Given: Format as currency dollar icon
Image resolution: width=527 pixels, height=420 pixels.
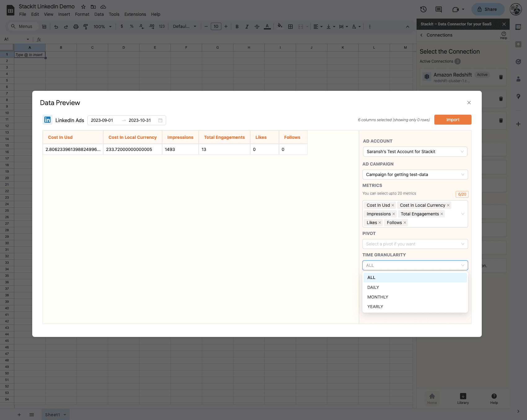Looking at the screenshot, I should point(122,27).
